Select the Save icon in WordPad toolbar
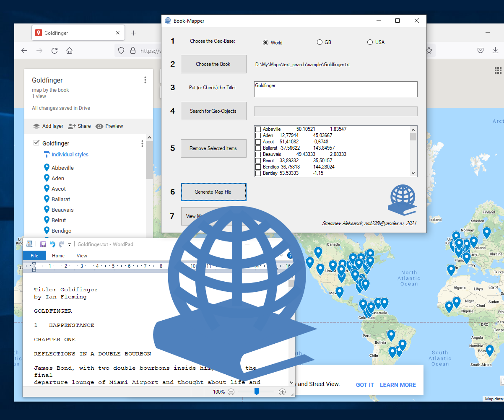This screenshot has height=420, width=504. coord(43,244)
